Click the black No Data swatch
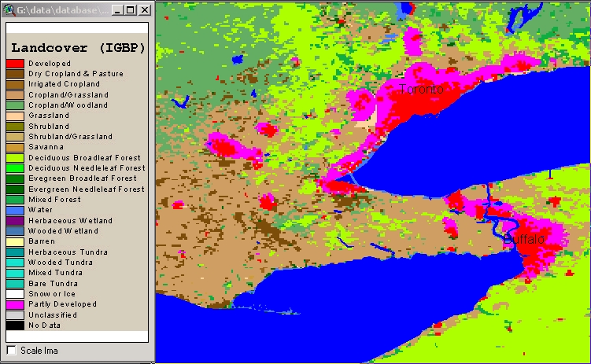Viewport: 591px width, 364px height. click(15, 325)
